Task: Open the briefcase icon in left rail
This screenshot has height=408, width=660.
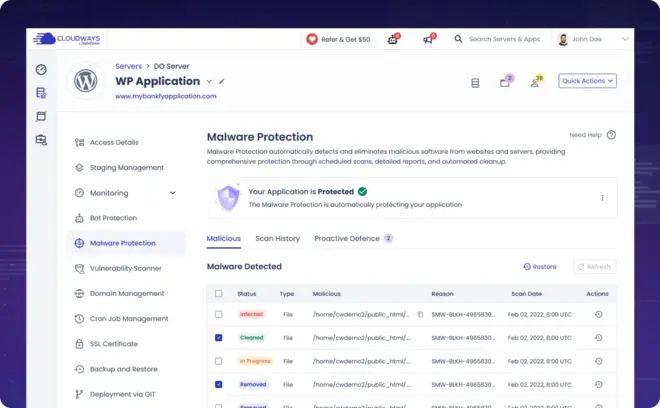Action: tap(41, 139)
